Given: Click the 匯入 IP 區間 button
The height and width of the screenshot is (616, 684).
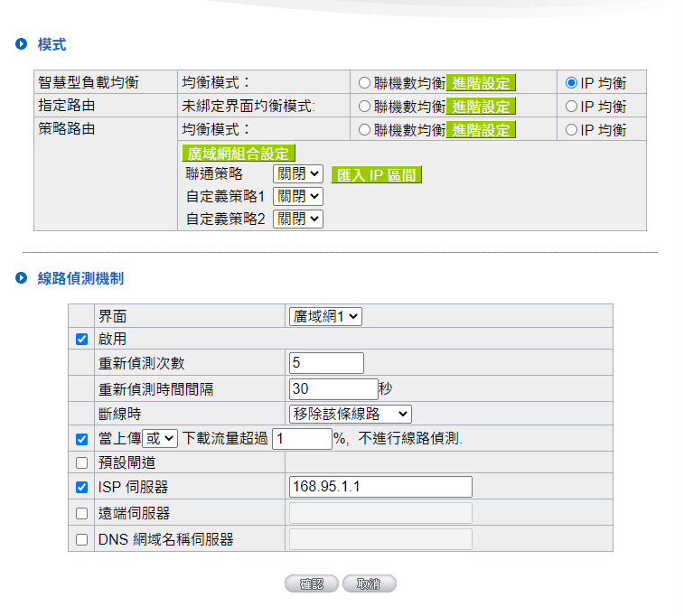Looking at the screenshot, I should click(376, 174).
